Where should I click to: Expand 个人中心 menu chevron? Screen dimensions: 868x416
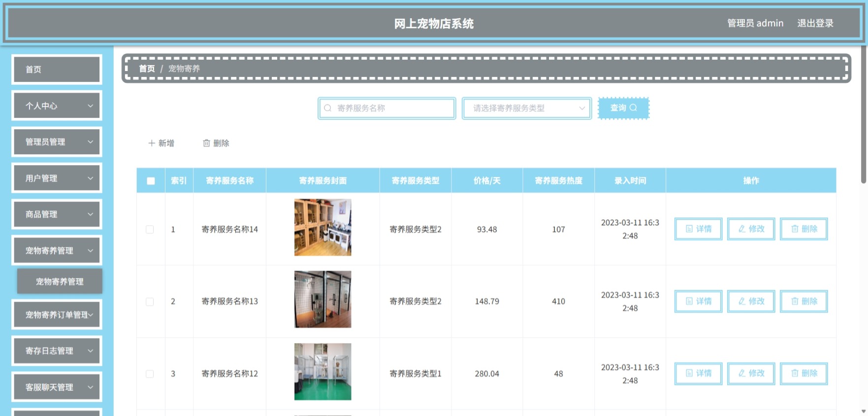point(90,106)
